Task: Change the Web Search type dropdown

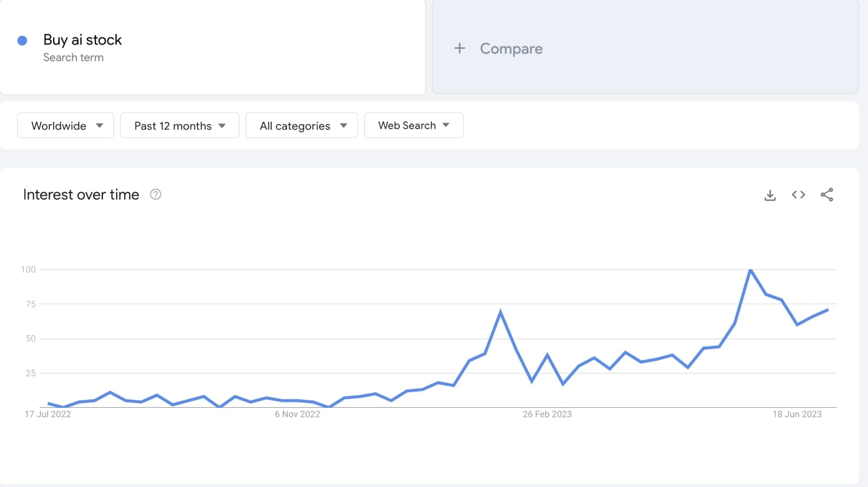Action: pyautogui.click(x=413, y=125)
